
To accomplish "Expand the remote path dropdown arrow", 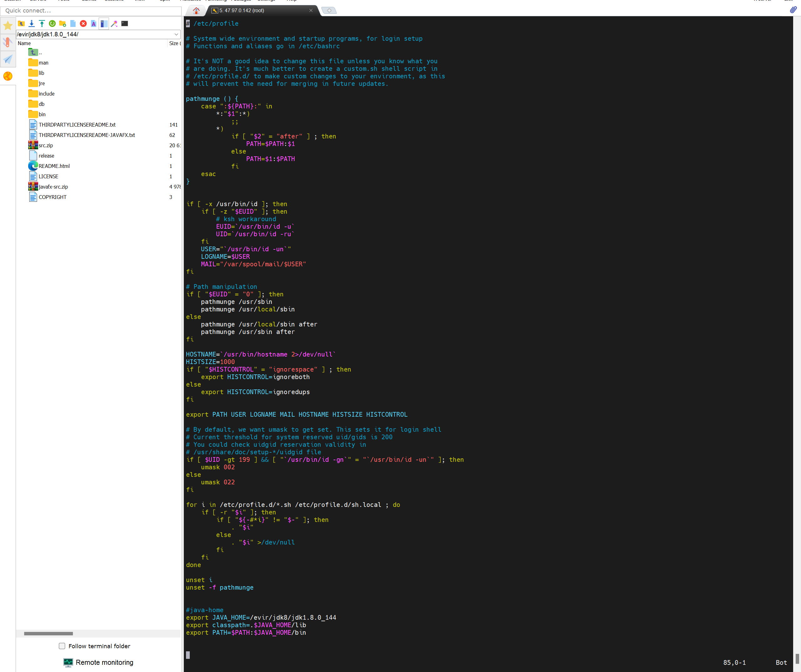I will (x=176, y=34).
